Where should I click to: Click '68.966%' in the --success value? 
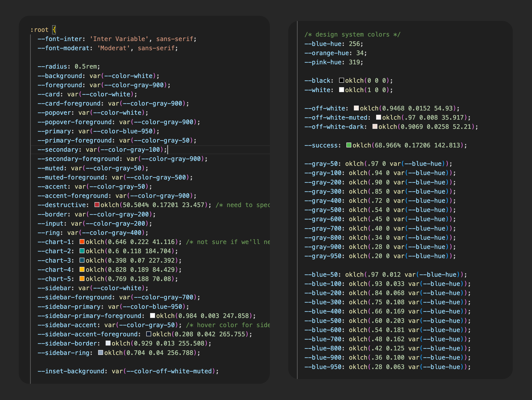click(x=388, y=146)
